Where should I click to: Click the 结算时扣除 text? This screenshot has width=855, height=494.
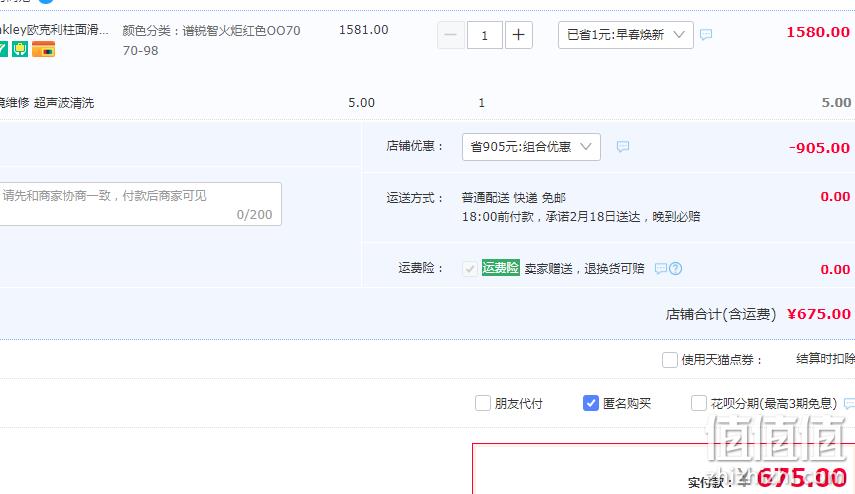(x=826, y=359)
